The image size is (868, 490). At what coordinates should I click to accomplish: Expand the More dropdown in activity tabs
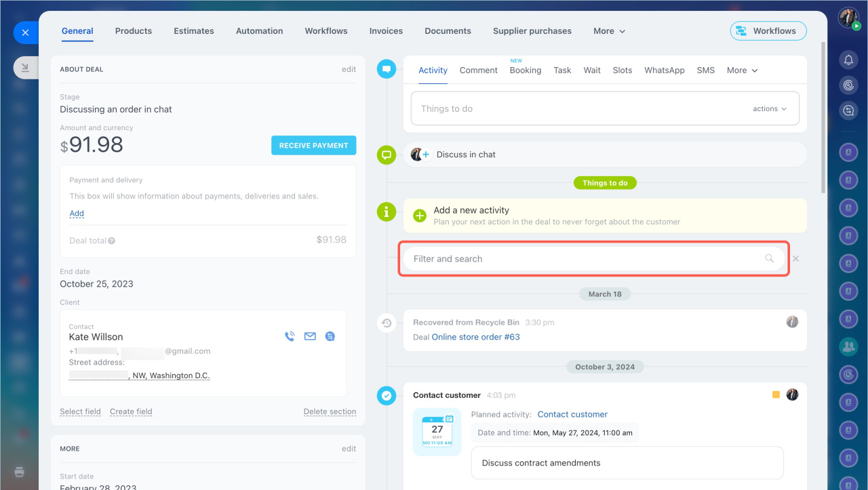pyautogui.click(x=742, y=70)
